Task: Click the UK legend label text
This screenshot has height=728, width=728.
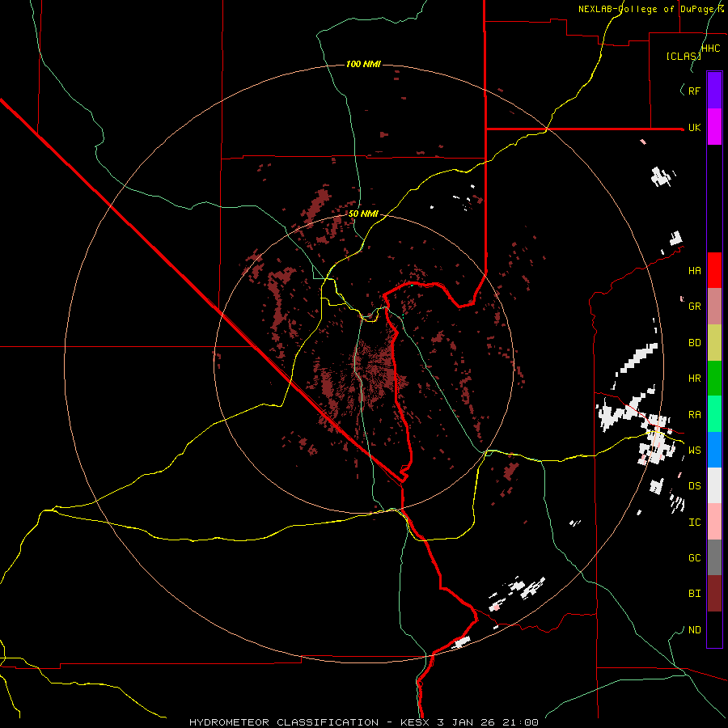Action: [x=694, y=127]
